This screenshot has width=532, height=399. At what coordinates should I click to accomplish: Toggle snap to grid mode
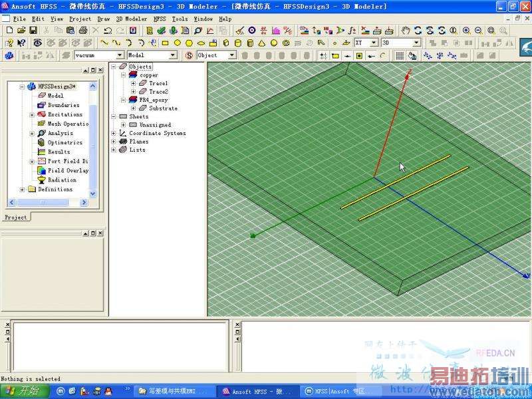click(323, 56)
